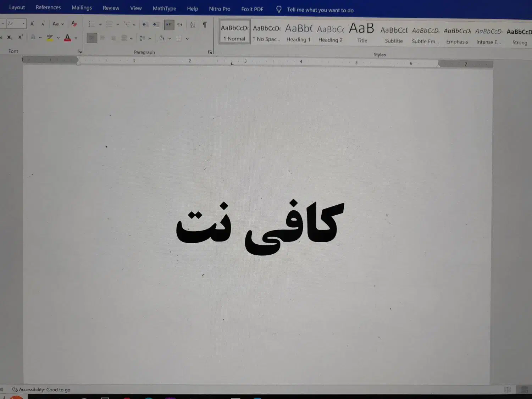Toggle left-to-right text direction

tap(169, 25)
